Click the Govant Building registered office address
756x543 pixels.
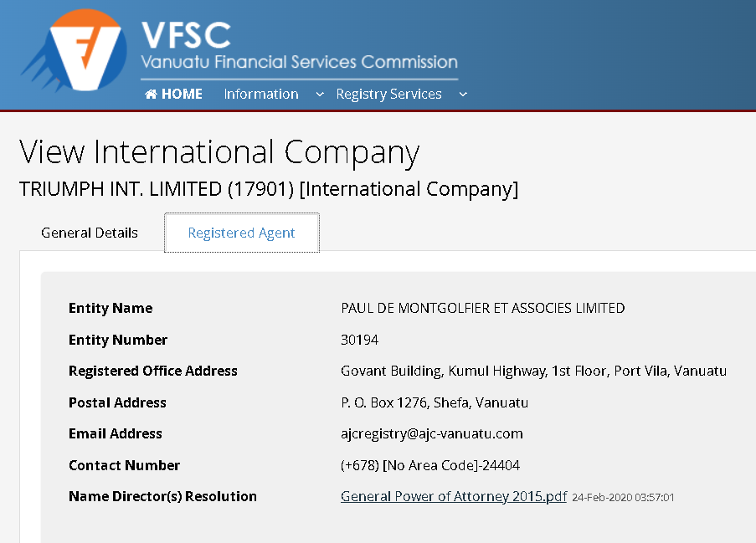533,371
